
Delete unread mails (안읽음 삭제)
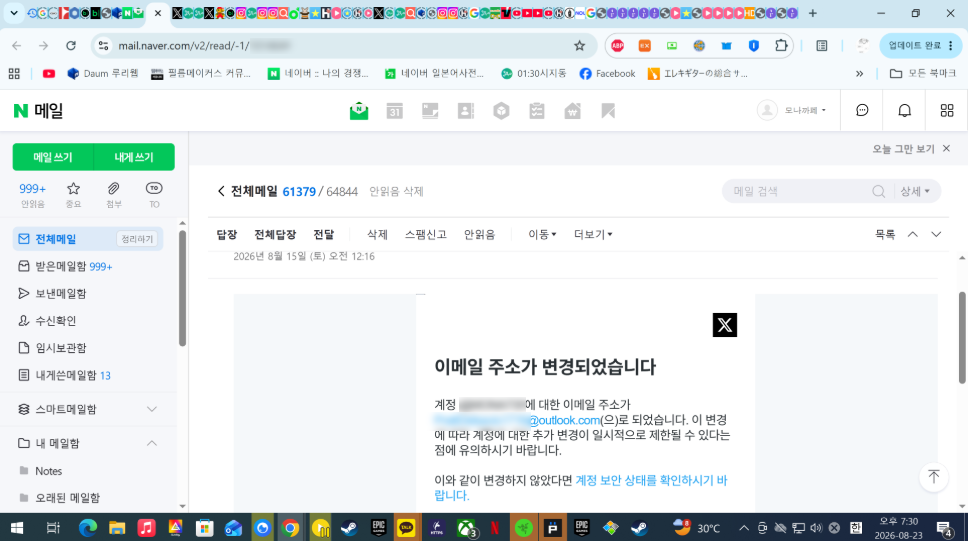point(396,191)
